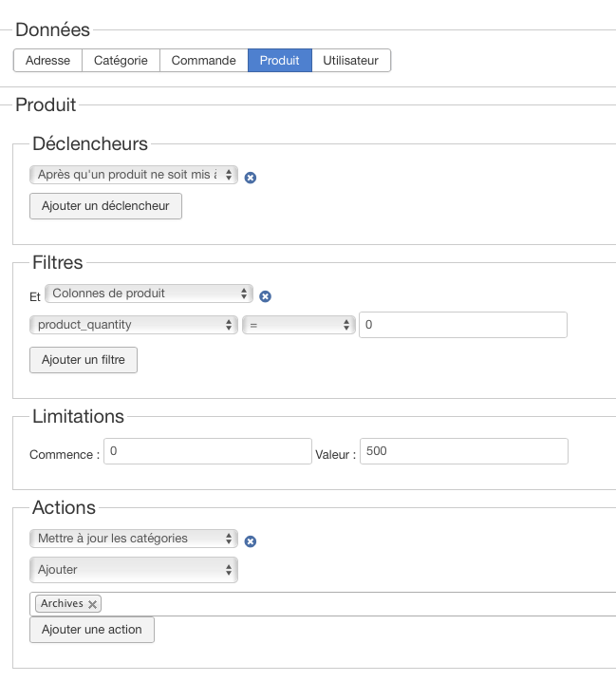Screen dimensions: 616x682
Task: Change the '=' comparison operator dropdown
Action: coord(298,325)
